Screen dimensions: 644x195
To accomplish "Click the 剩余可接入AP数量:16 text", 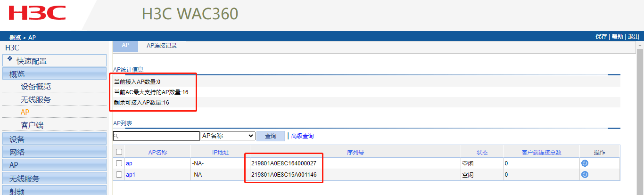I will tap(141, 103).
